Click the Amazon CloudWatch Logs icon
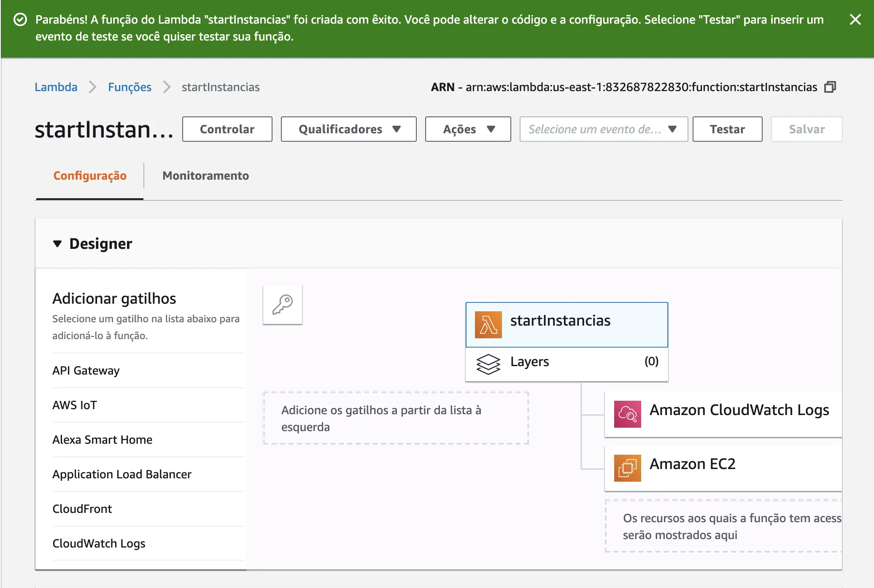 click(627, 414)
